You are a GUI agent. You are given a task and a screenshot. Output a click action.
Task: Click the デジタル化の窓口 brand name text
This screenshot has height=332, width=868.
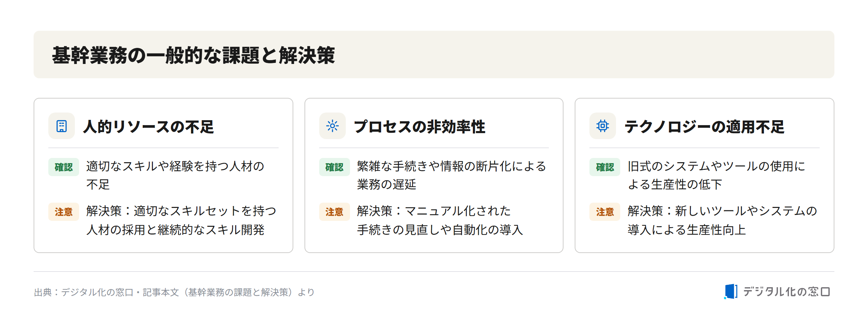786,291
